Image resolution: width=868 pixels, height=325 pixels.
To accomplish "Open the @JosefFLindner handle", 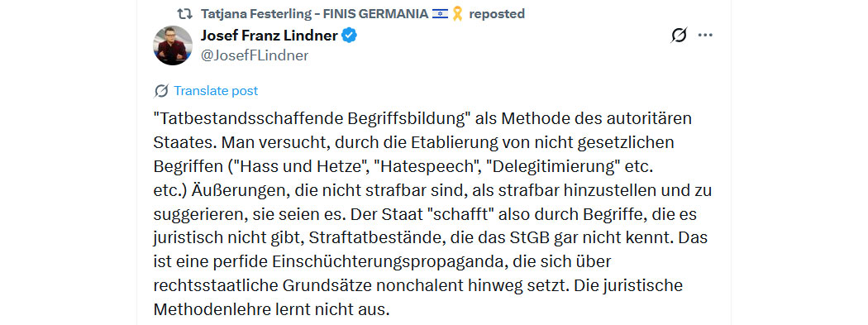I will pyautogui.click(x=254, y=55).
